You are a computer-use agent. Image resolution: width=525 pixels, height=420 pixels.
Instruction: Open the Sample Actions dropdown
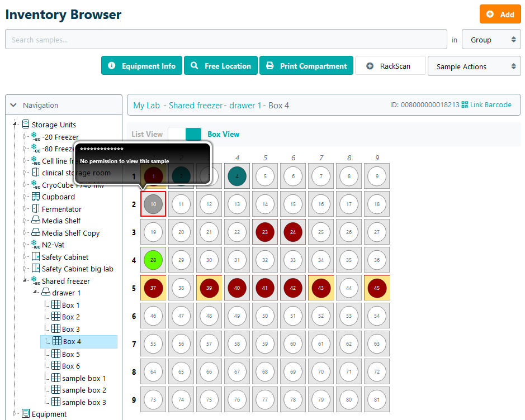click(474, 66)
